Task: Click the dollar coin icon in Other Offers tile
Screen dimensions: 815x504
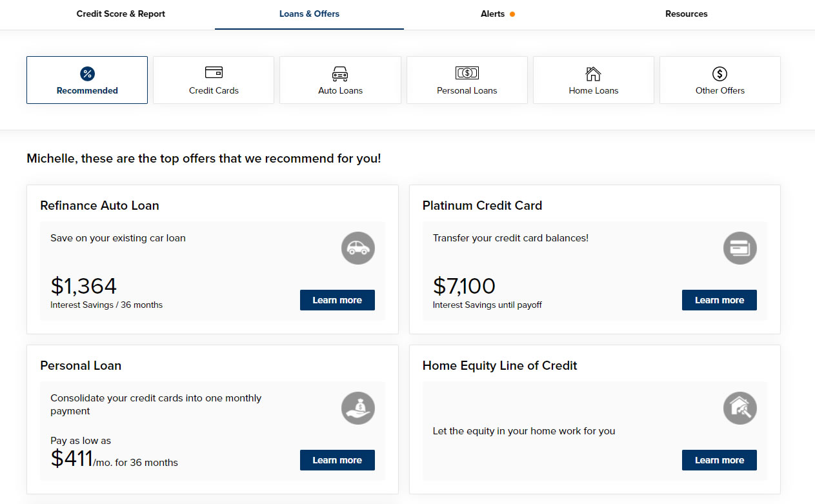Action: pos(719,74)
